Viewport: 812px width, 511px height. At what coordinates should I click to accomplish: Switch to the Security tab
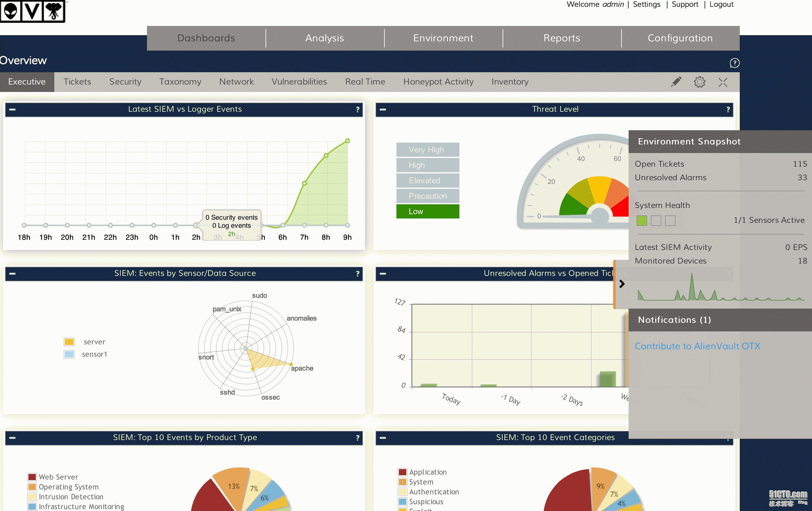[x=125, y=82]
